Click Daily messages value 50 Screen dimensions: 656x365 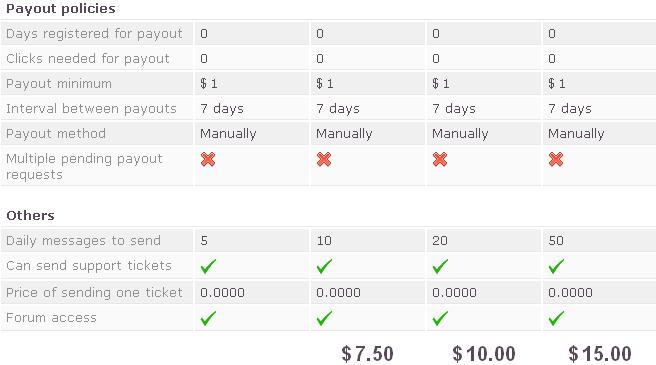(556, 241)
